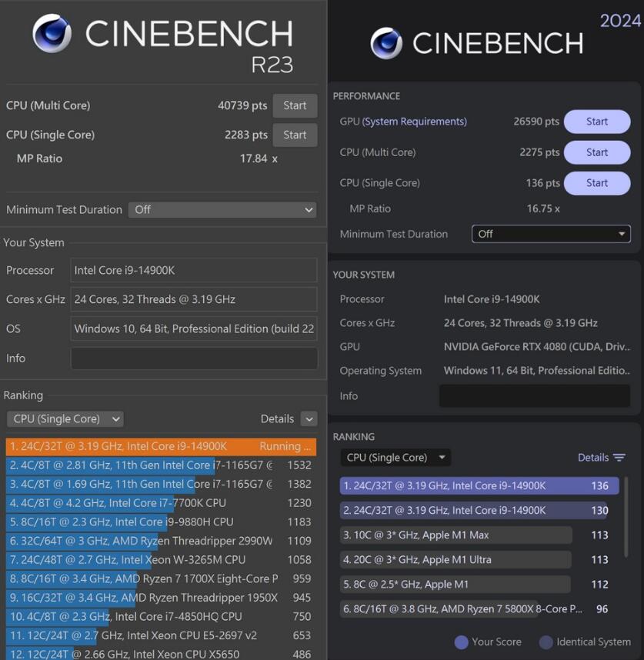Click the R23 Processor field Intel Core i9-14900K
This screenshot has height=660, width=644.
pos(194,270)
